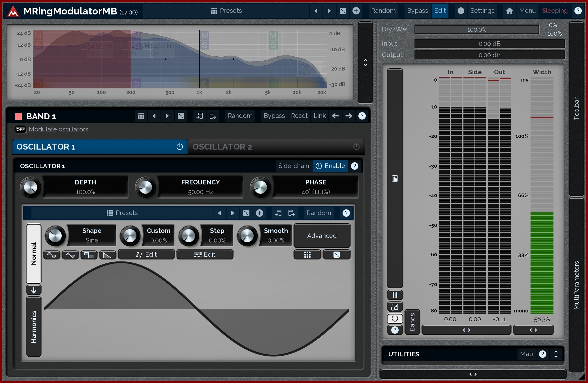The width and height of the screenshot is (588, 383).
Task: Select the sine wave shape icon
Action: click(x=52, y=255)
